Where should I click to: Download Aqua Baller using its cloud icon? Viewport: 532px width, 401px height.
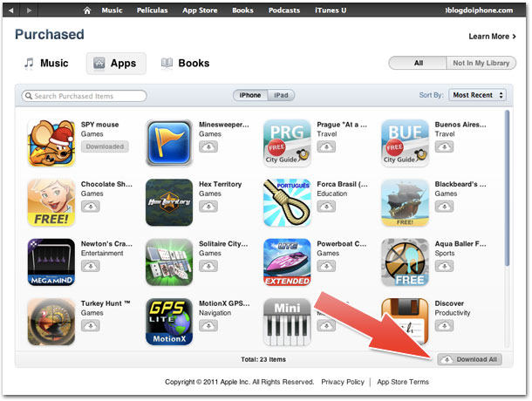click(444, 266)
